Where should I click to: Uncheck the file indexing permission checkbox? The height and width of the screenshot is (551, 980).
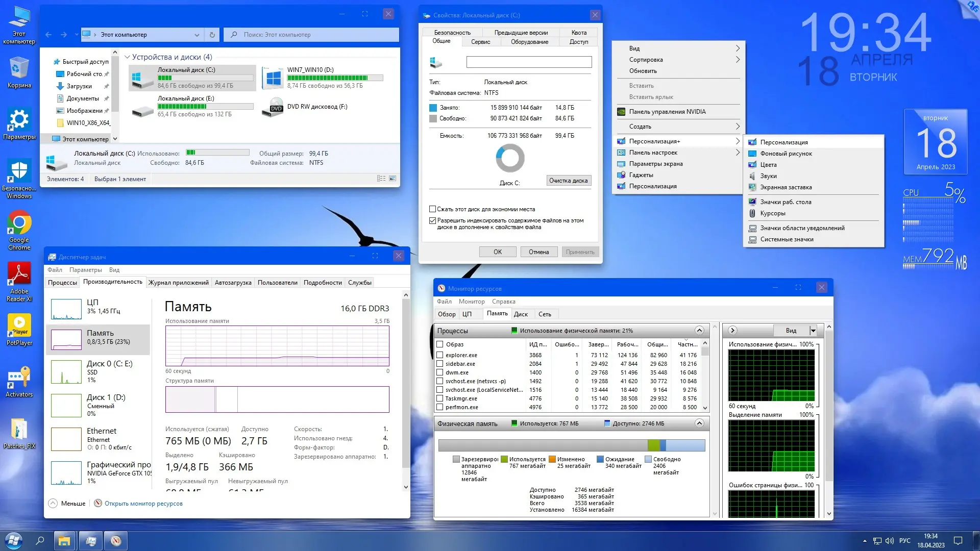[x=433, y=221]
